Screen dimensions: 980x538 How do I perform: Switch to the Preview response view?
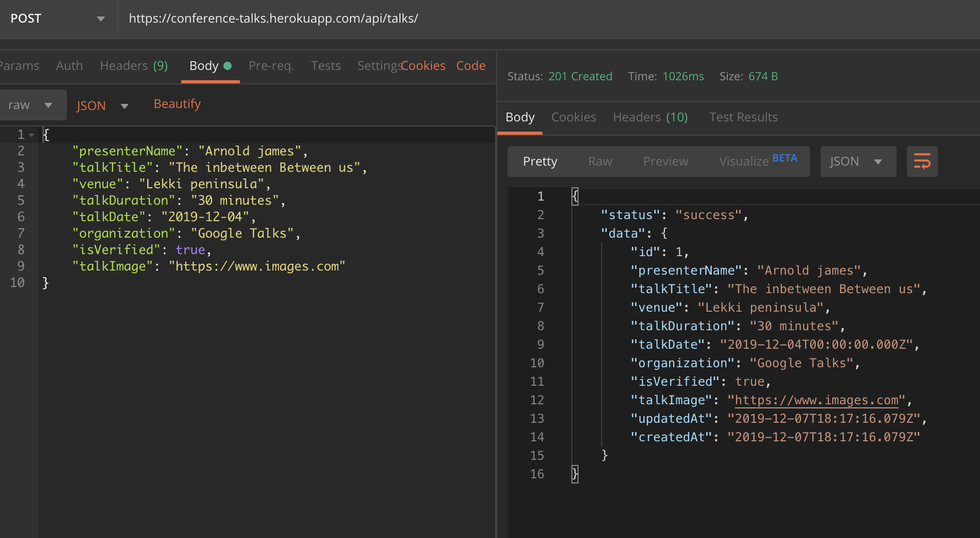[666, 161]
